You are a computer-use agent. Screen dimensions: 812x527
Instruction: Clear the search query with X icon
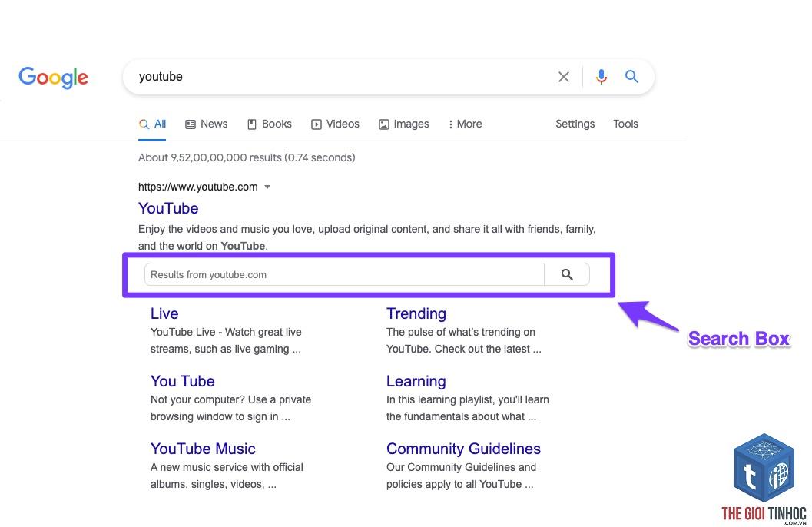point(563,77)
